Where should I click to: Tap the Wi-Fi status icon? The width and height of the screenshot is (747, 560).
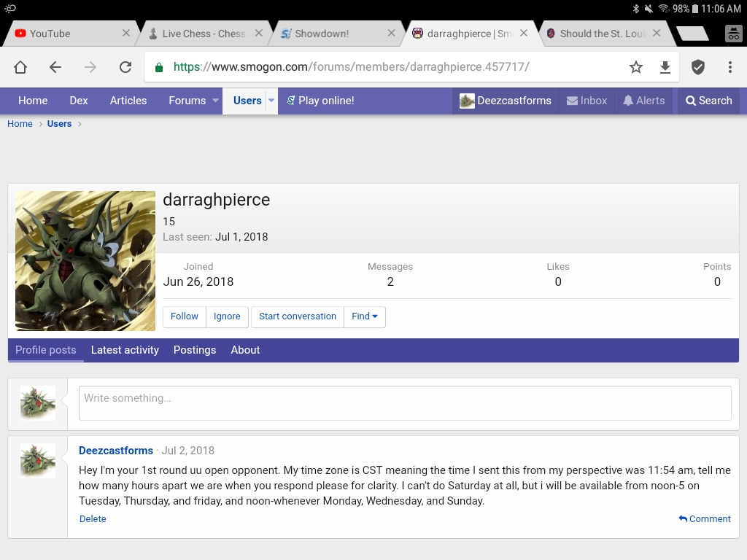pyautogui.click(x=664, y=9)
